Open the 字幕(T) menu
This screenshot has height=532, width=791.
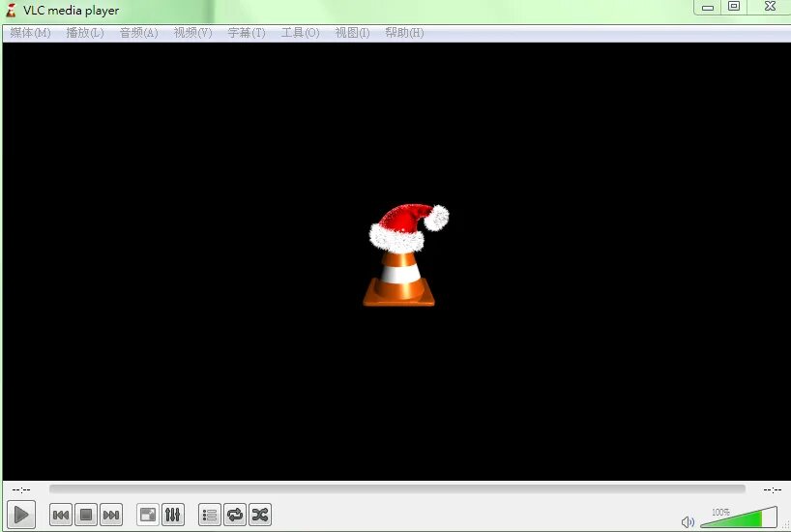247,33
